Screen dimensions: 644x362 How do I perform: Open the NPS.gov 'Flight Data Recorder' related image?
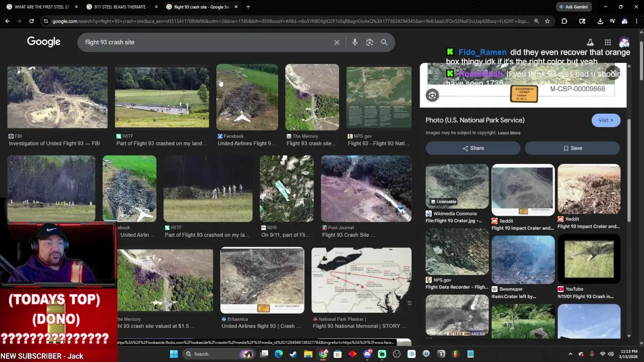pyautogui.click(x=457, y=252)
